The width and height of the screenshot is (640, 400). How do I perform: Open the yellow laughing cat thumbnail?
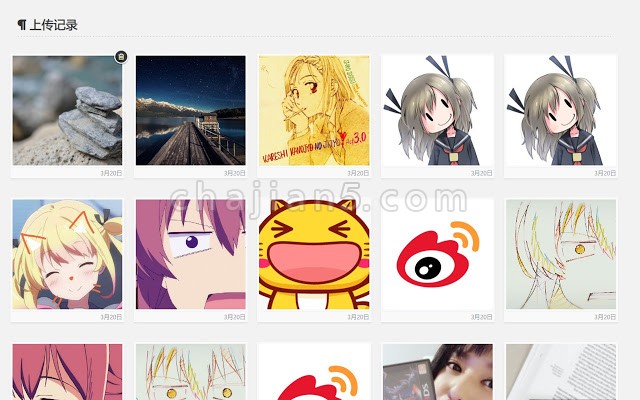[x=314, y=254]
